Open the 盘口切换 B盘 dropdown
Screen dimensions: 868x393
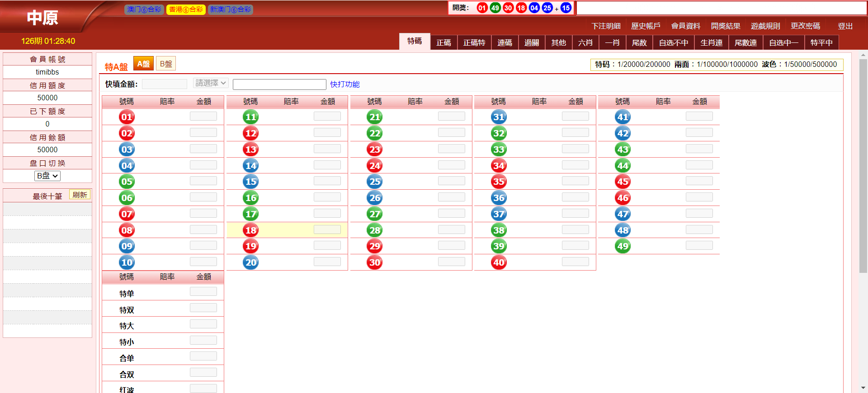pos(47,176)
